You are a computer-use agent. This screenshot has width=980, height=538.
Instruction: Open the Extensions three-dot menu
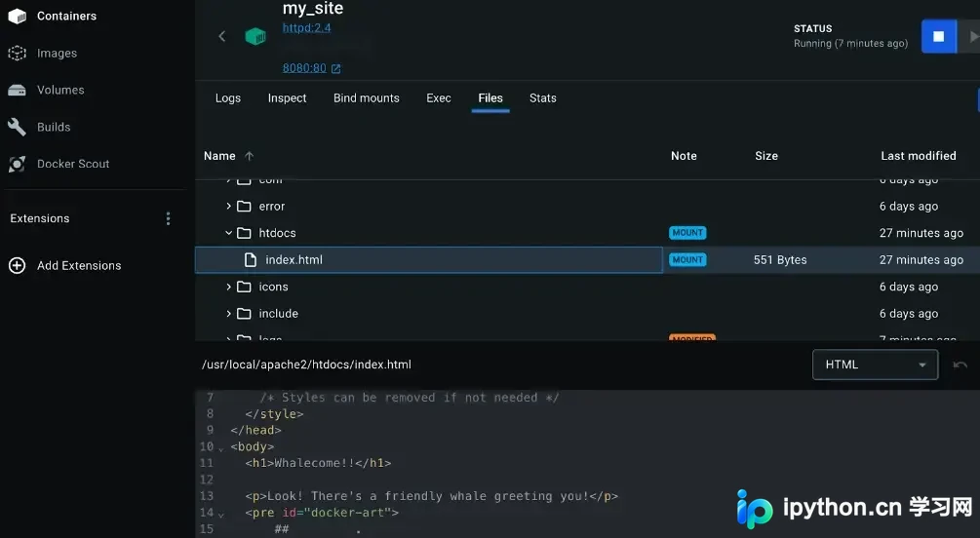(168, 218)
